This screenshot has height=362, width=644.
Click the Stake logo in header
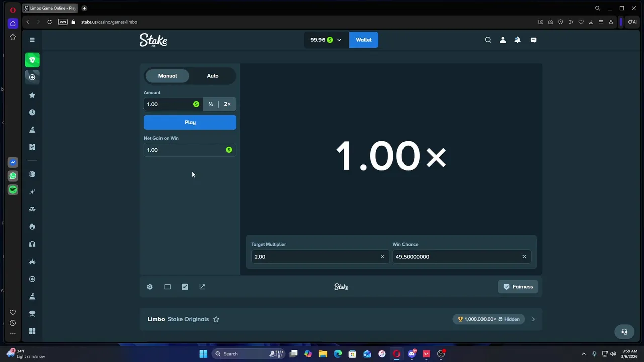coord(153,40)
